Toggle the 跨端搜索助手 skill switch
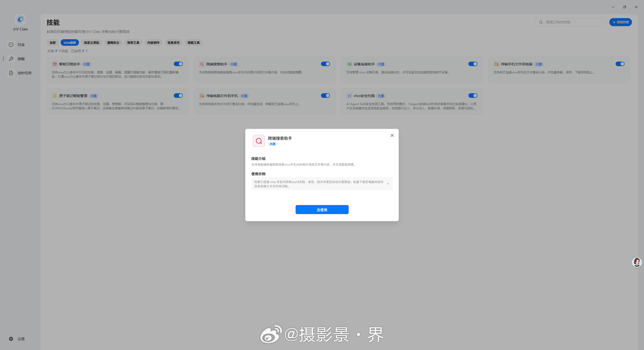The image size is (644, 350). point(326,64)
